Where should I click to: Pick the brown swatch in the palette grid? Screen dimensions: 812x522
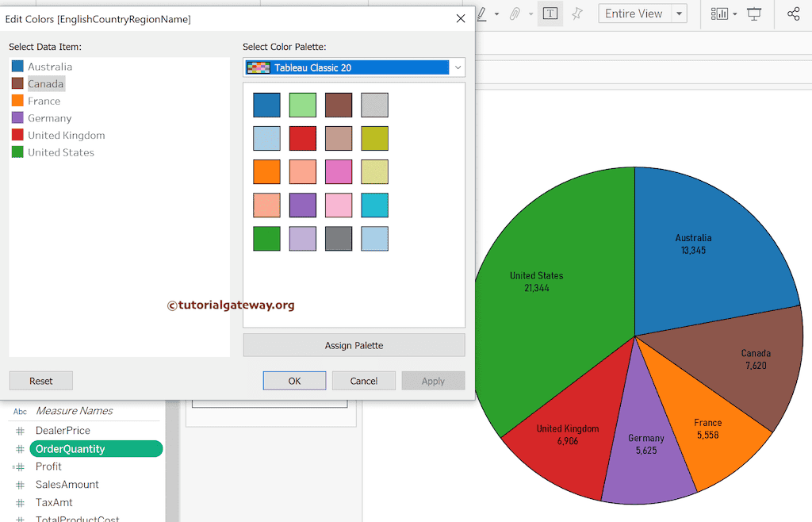[339, 106]
